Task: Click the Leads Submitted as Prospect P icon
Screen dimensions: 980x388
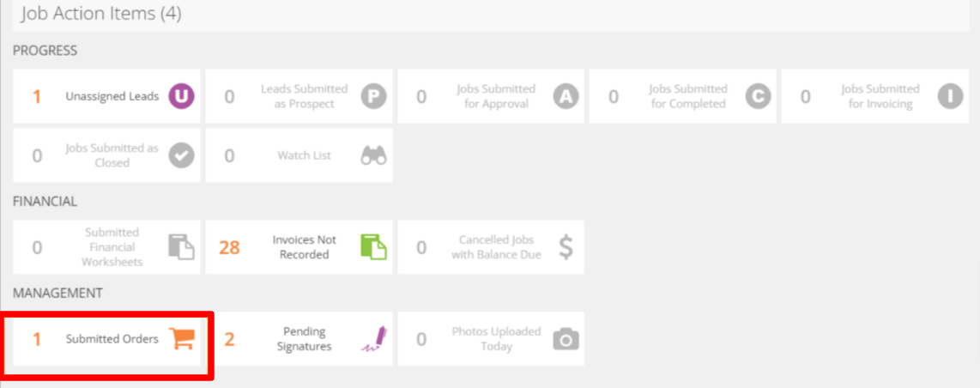Action: point(374,97)
